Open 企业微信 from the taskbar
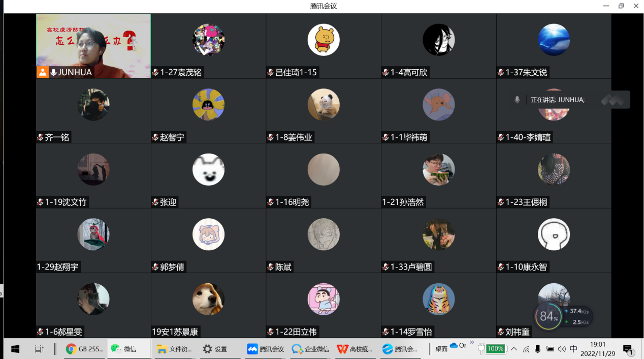 [x=310, y=349]
